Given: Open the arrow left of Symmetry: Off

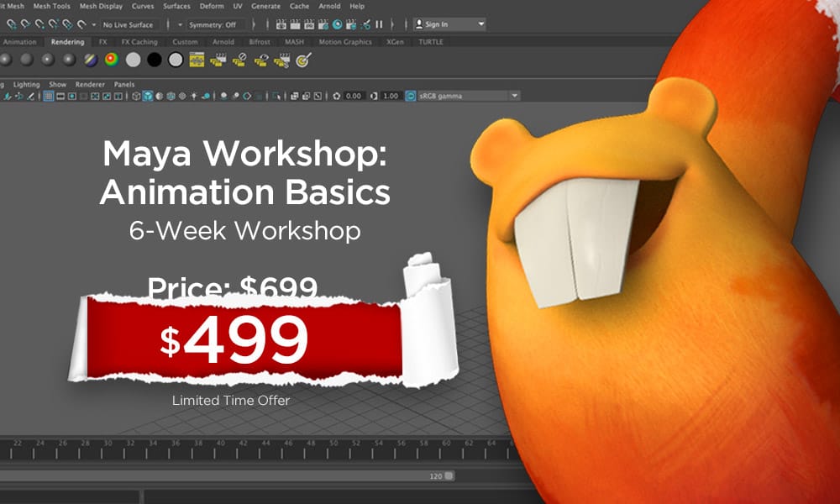Looking at the screenshot, I should point(180,24).
